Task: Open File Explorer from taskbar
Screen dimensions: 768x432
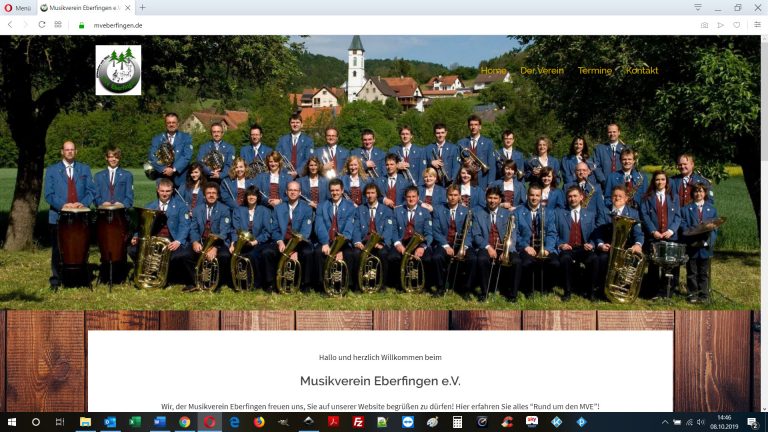Action: 85,422
